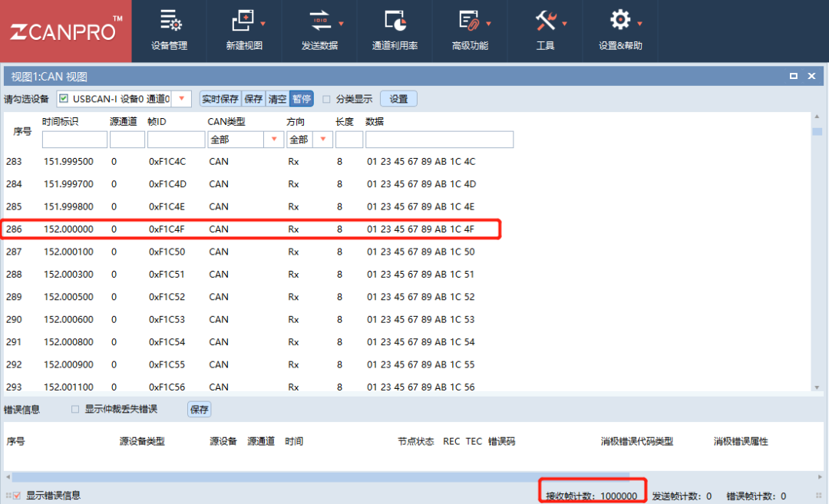Open the 设备管理 device management icon
Screen dimensions: 829x504
coord(169,21)
